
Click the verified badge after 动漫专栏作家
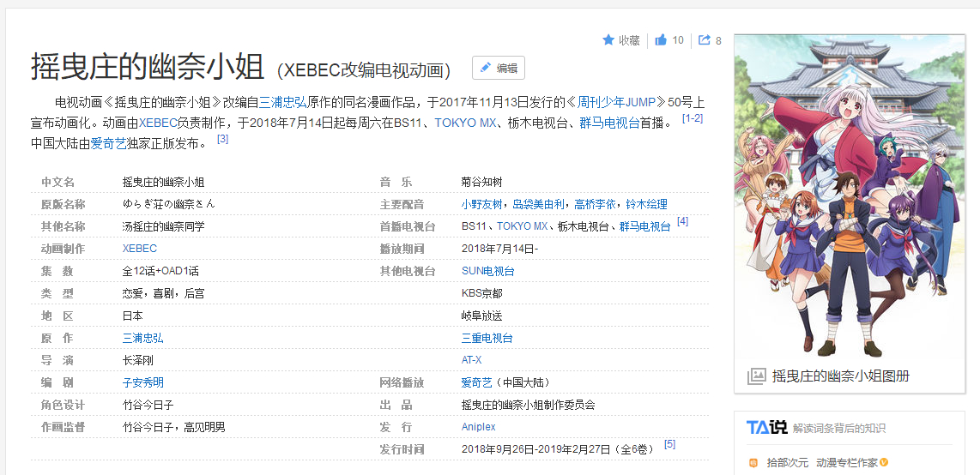pos(884,462)
